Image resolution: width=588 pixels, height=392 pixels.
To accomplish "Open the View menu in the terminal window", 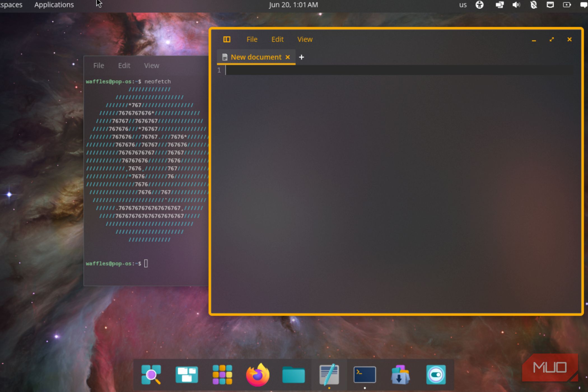I will (151, 66).
